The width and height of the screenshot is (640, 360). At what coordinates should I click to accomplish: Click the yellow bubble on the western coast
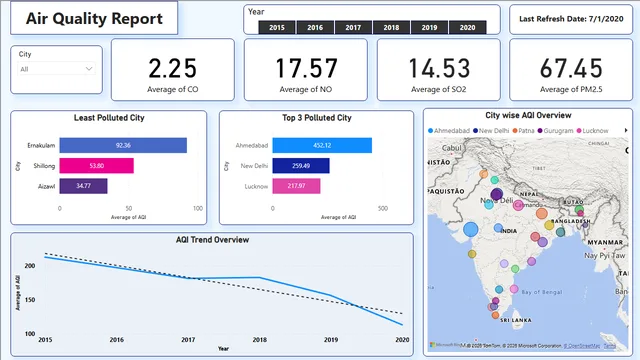[x=472, y=254]
